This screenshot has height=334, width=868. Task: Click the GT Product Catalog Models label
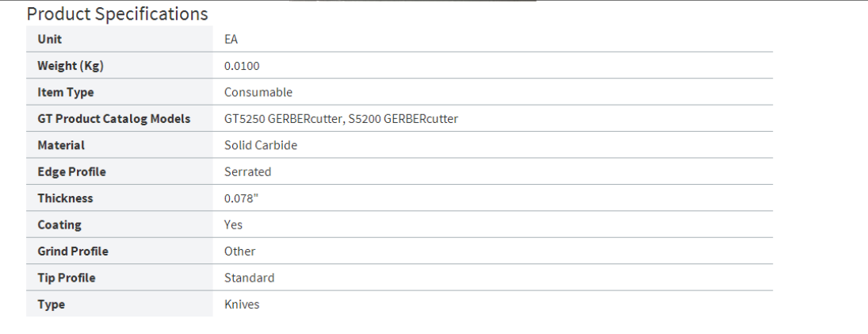113,119
